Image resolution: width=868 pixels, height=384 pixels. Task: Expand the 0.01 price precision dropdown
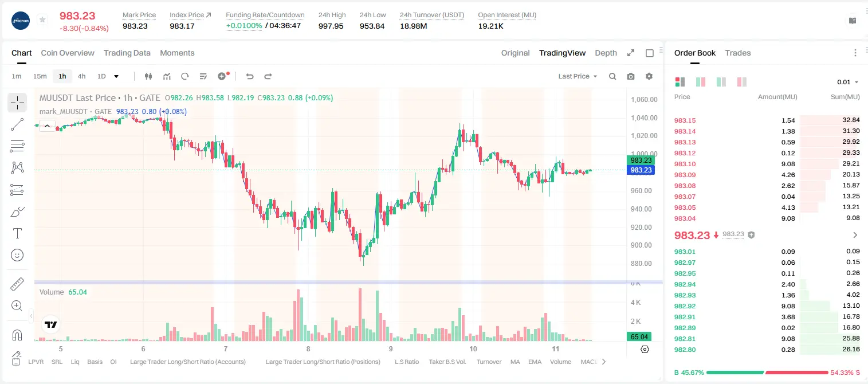(x=847, y=82)
